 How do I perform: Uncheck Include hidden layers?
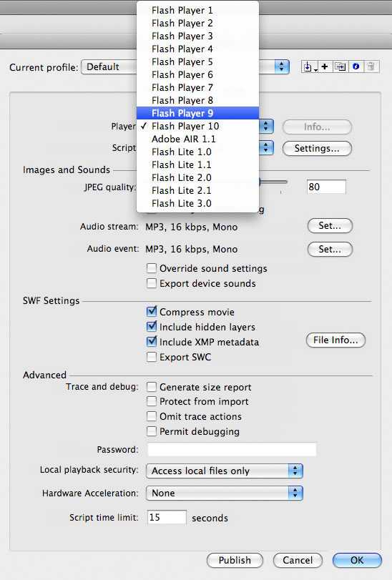coord(152,327)
